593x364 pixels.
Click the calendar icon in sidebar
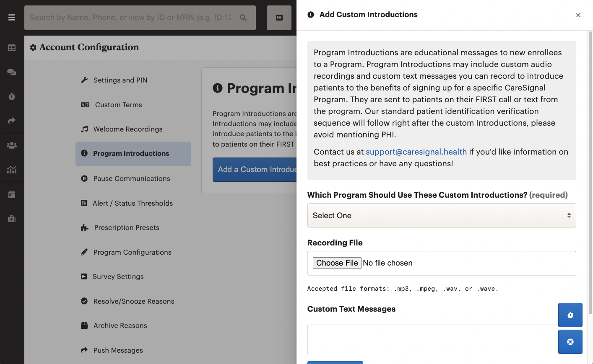point(12,194)
